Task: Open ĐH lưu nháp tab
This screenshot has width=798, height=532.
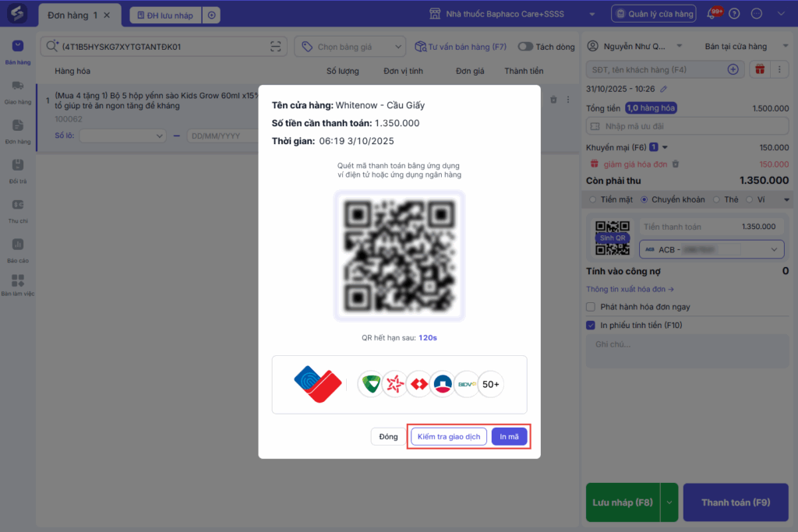Action: pyautogui.click(x=166, y=16)
